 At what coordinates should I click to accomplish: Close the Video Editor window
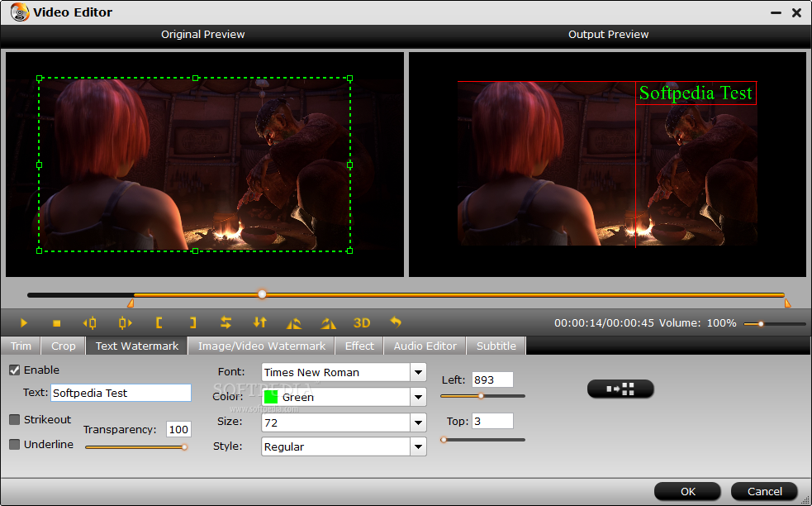pos(796,12)
